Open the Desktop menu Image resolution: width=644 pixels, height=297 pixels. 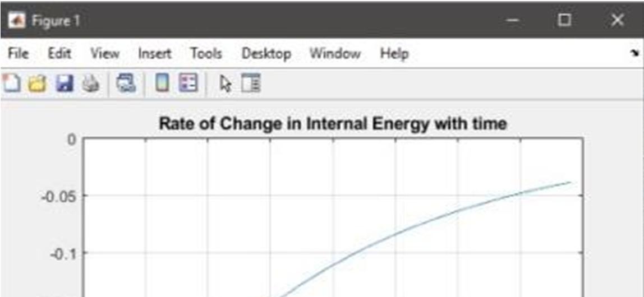click(266, 54)
